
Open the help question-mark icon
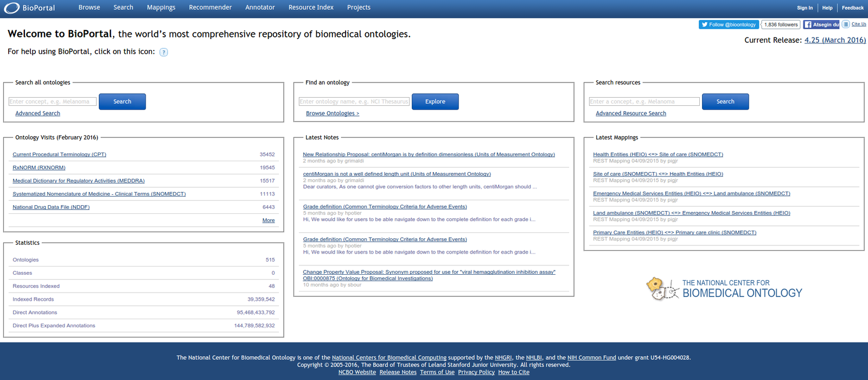[x=164, y=52]
